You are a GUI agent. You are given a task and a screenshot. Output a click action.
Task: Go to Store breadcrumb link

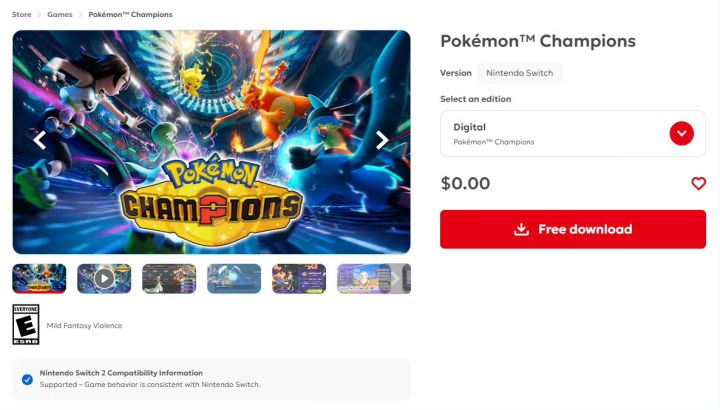[x=21, y=15]
